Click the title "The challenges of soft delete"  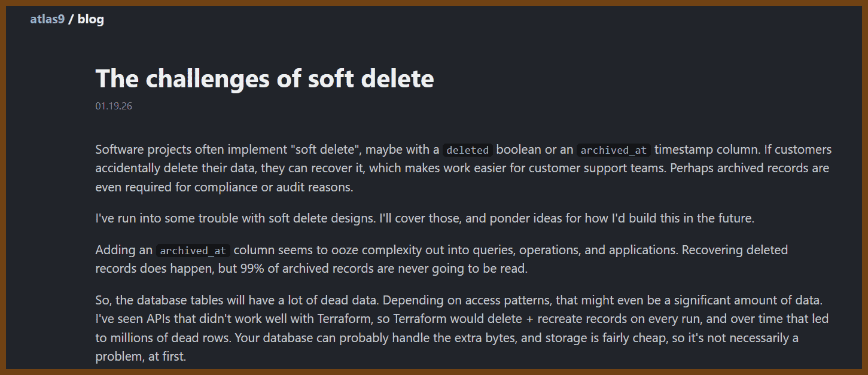(264, 78)
